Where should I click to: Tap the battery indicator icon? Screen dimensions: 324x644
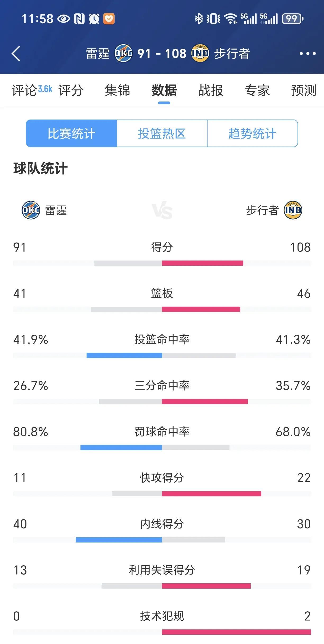click(x=292, y=19)
